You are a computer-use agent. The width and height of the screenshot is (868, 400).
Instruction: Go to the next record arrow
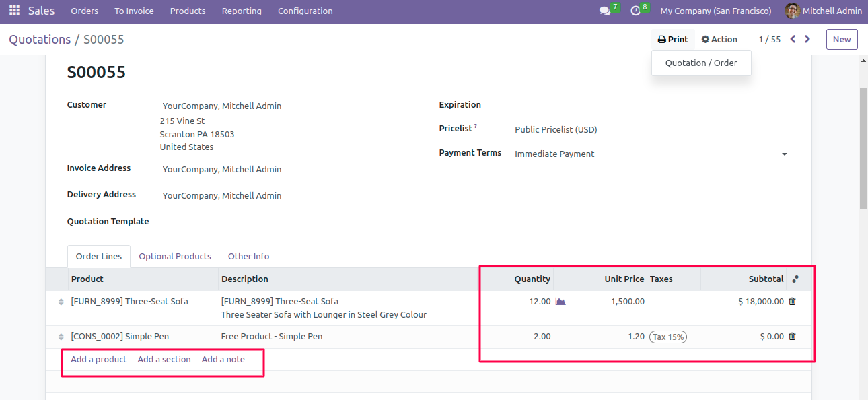(807, 39)
